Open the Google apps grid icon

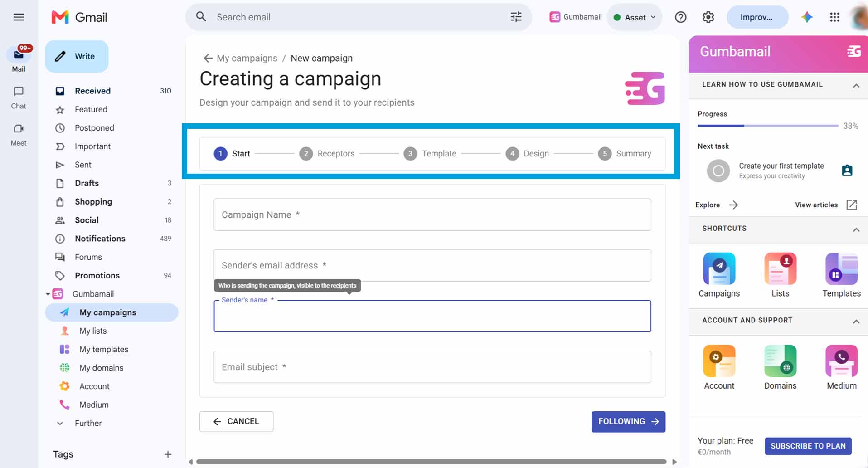(x=834, y=17)
